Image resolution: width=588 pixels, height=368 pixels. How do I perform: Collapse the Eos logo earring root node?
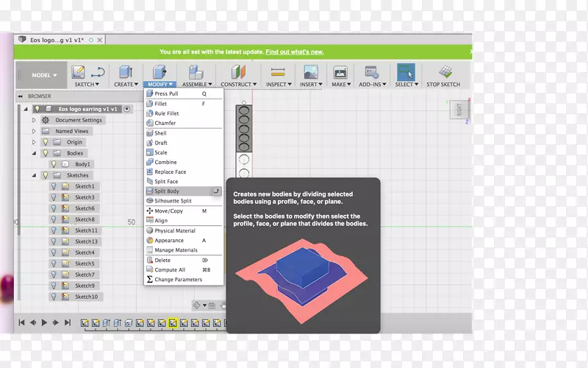click(26, 109)
